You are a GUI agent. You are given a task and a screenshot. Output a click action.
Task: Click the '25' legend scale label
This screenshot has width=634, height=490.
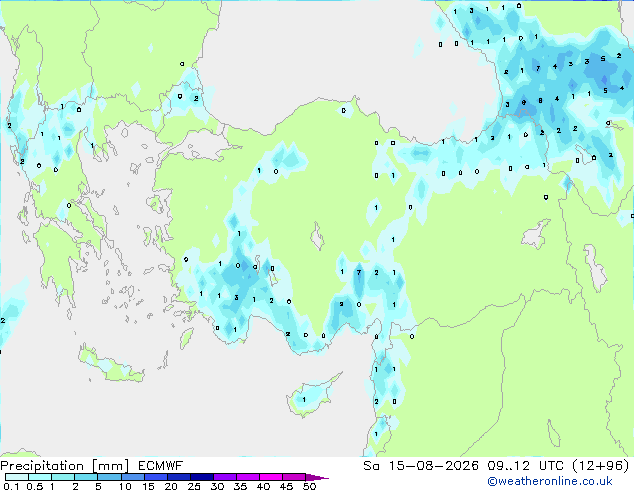(x=194, y=486)
